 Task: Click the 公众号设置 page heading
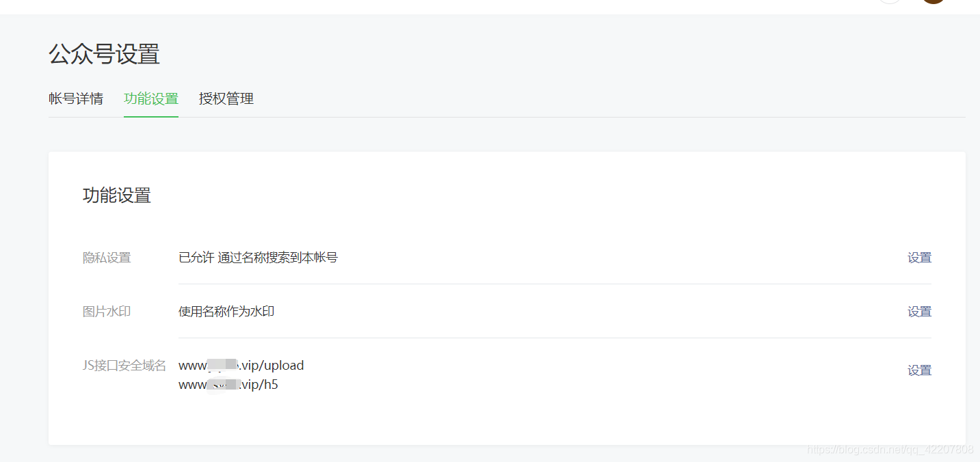coord(103,55)
